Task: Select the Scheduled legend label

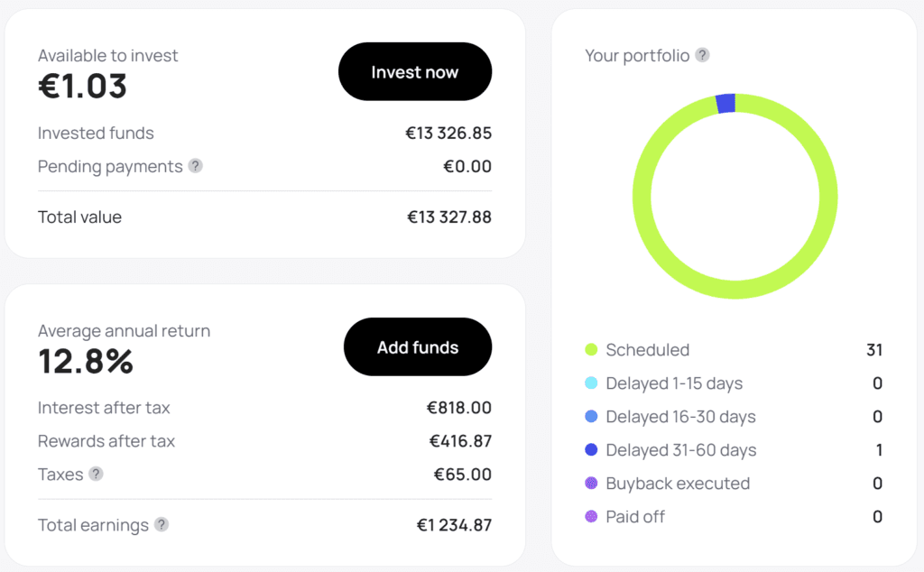Action: [x=648, y=350]
